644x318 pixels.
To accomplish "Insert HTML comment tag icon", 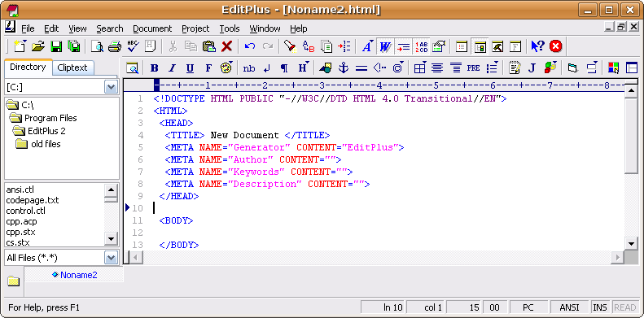I will pyautogui.click(x=379, y=68).
